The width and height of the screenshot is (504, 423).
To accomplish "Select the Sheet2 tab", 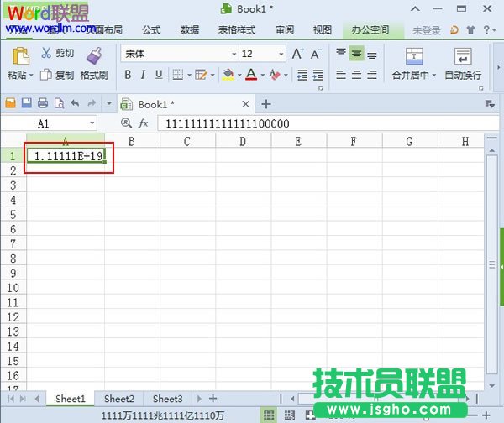I will pyautogui.click(x=119, y=399).
